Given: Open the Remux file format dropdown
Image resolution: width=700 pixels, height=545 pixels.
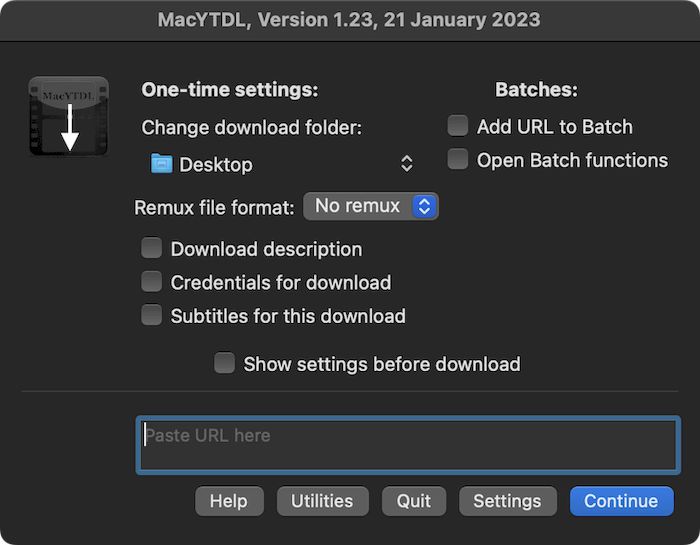Looking at the screenshot, I should pyautogui.click(x=371, y=206).
